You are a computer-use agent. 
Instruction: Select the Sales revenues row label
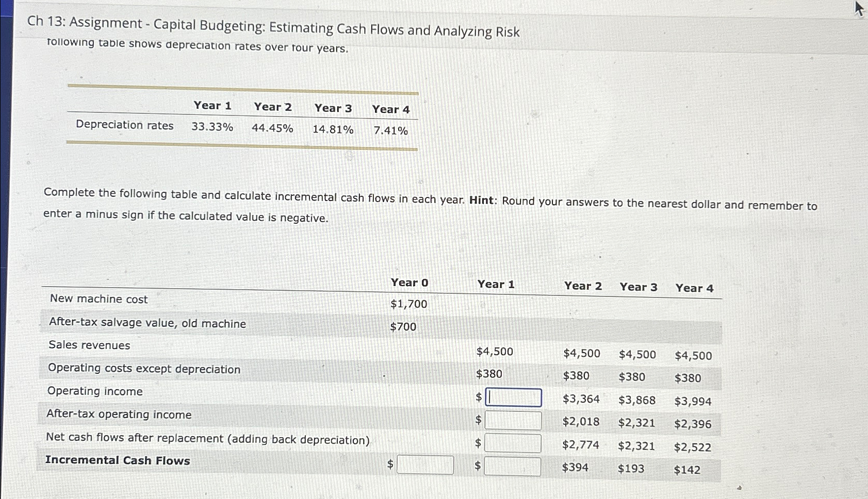pyautogui.click(x=89, y=345)
